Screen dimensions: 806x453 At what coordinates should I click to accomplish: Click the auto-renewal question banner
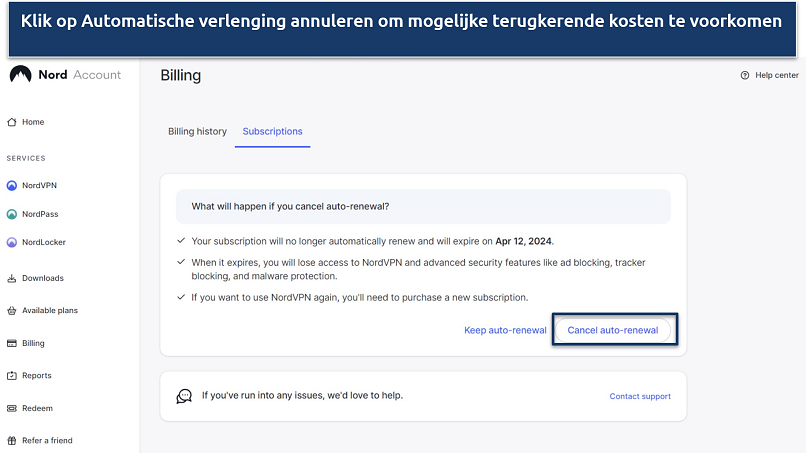[423, 207]
